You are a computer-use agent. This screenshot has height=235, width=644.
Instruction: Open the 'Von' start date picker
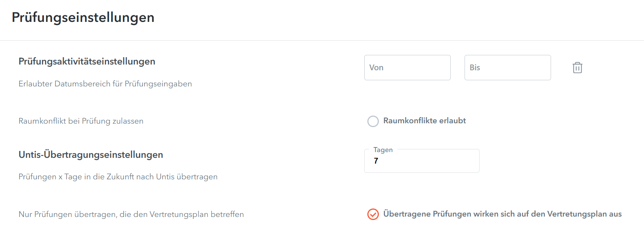407,68
